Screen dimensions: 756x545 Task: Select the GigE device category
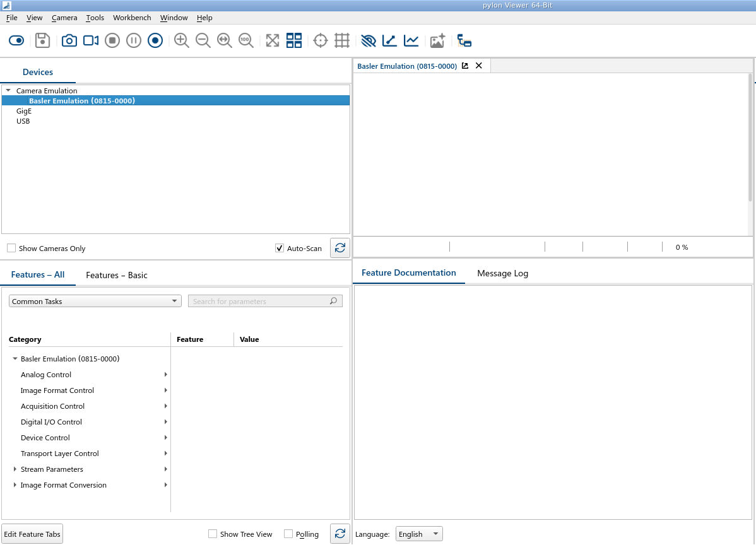(x=23, y=111)
